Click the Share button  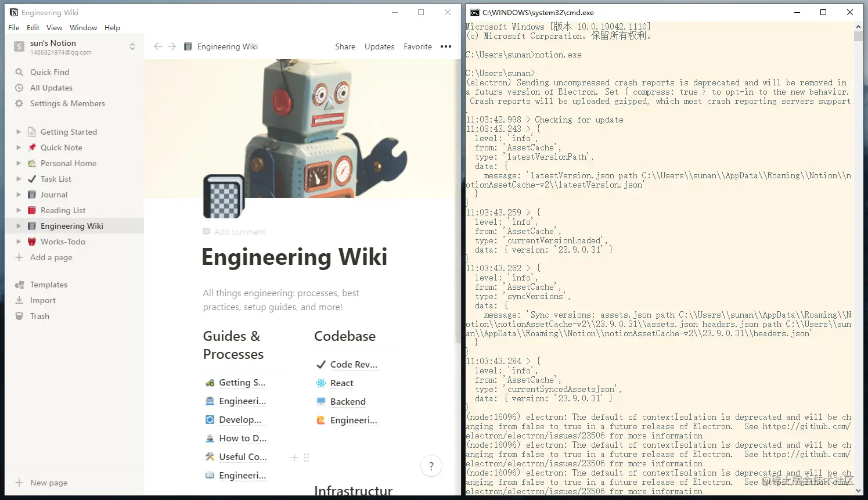[x=345, y=46]
